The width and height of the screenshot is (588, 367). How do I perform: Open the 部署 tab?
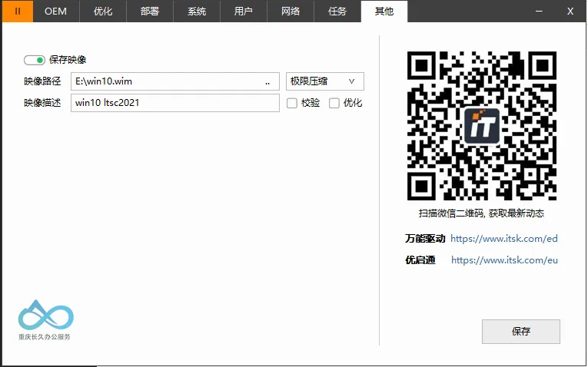pos(150,12)
